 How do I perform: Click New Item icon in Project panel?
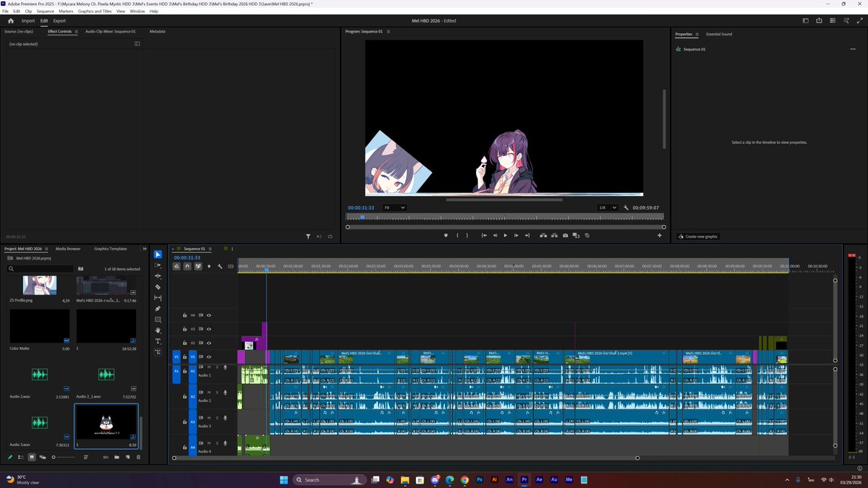128,457
